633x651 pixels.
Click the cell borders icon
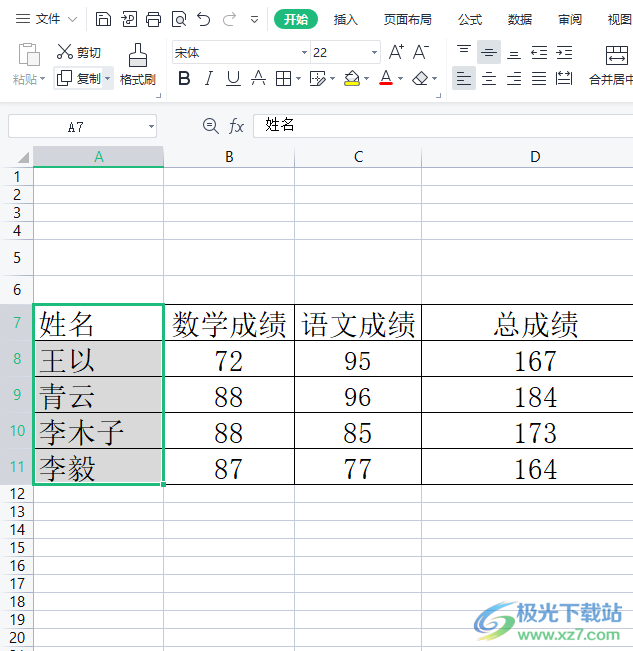tap(284, 78)
